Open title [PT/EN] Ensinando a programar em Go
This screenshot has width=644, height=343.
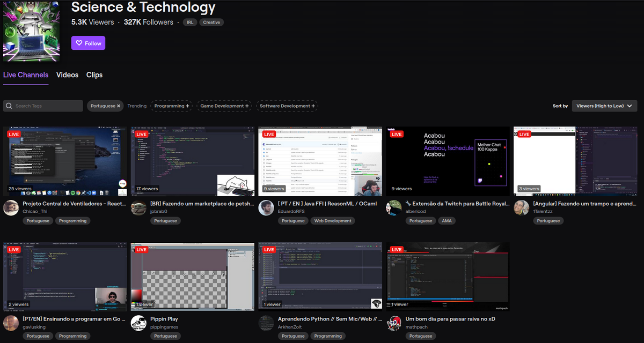tap(75, 319)
